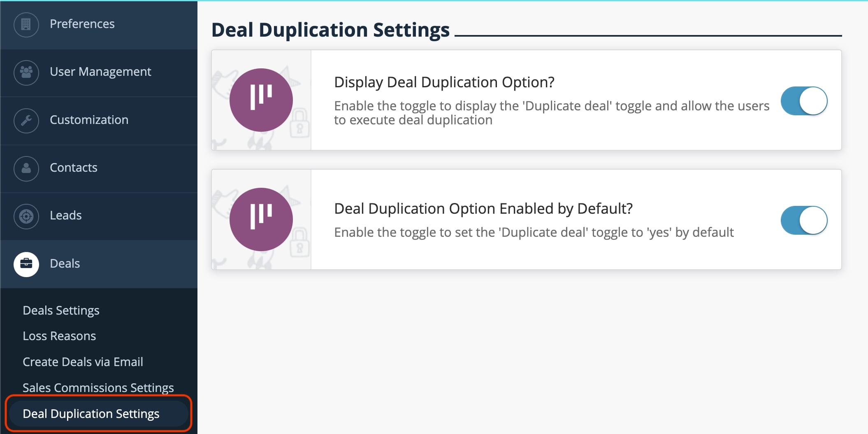
Task: Click the purple logo beside Display Deal Duplication
Action: 261,100
